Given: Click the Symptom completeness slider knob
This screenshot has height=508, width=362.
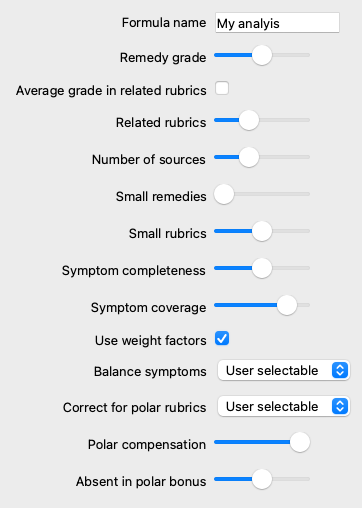Looking at the screenshot, I should click(262, 268).
